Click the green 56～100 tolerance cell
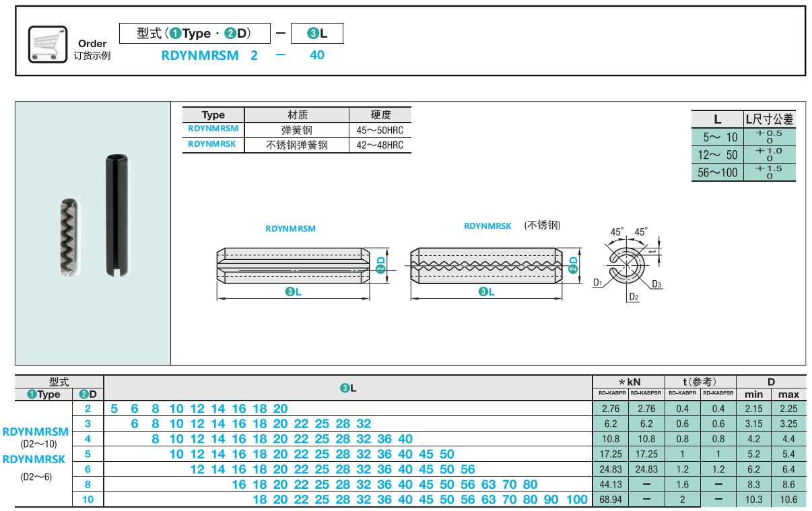The width and height of the screenshot is (812, 511). pos(718,172)
